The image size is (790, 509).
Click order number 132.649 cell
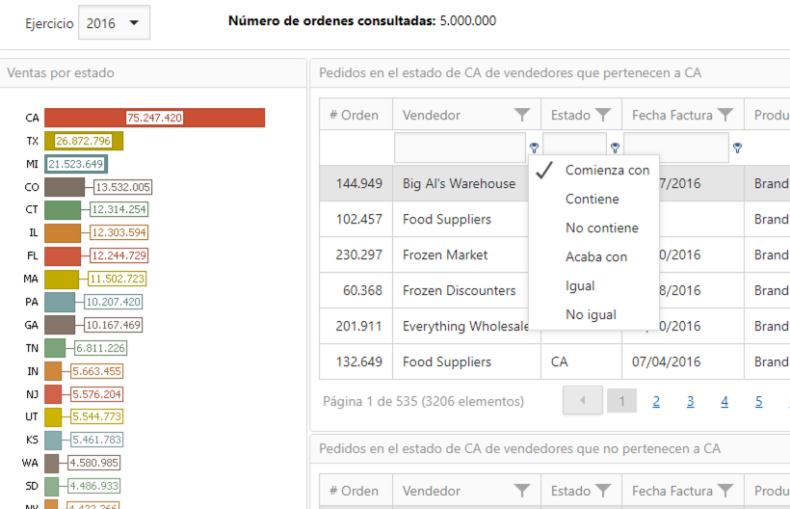tap(356, 362)
